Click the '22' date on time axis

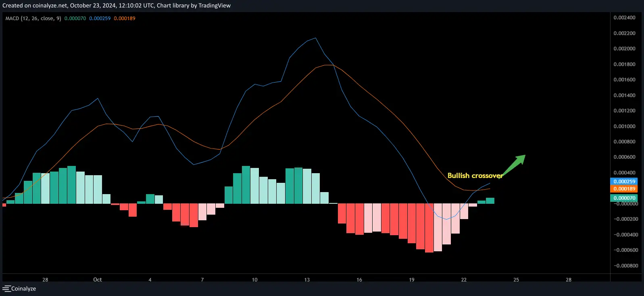[464, 279]
